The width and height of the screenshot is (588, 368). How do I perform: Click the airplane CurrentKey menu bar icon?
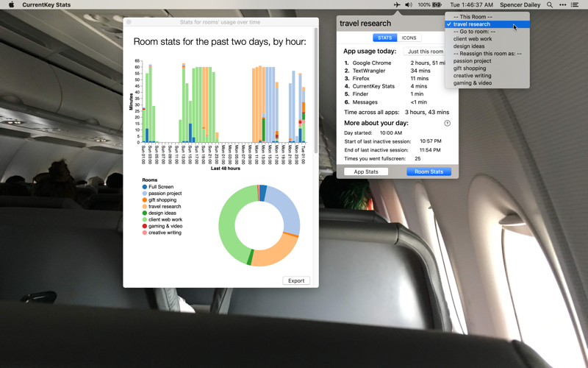point(397,4)
